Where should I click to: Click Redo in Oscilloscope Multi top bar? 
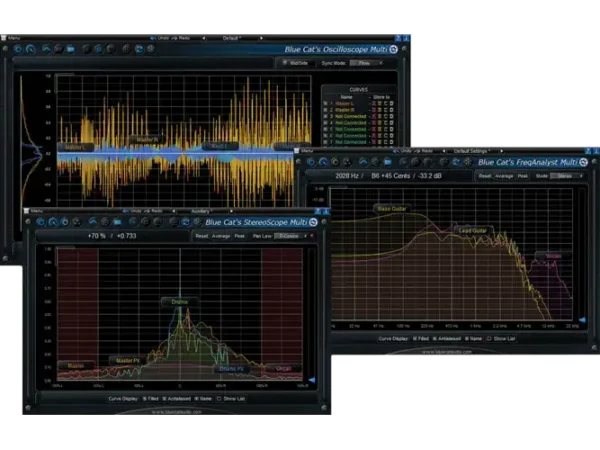pyautogui.click(x=181, y=38)
